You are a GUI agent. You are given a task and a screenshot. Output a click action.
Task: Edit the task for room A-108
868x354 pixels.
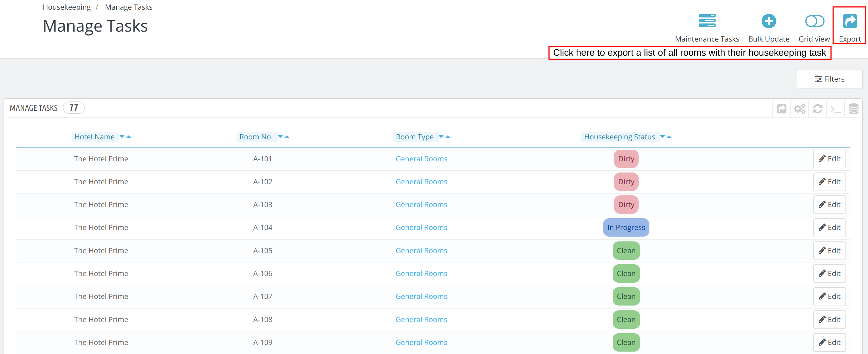[x=829, y=319]
